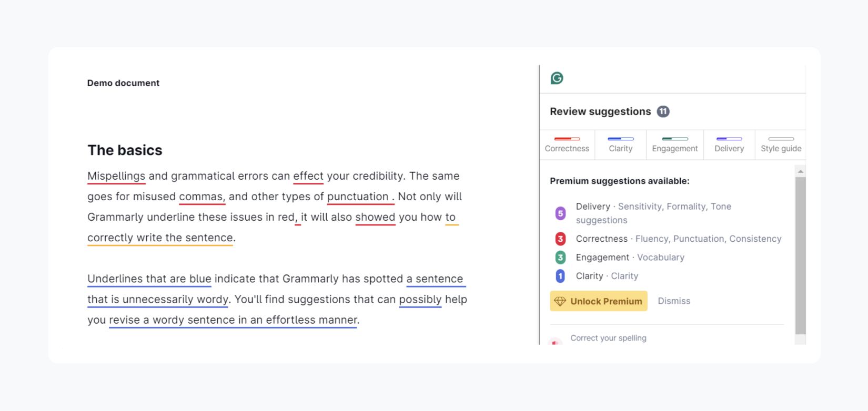Click the suggestions panel scrollbar
Viewport: 868px width, 411px height.
click(x=800, y=252)
